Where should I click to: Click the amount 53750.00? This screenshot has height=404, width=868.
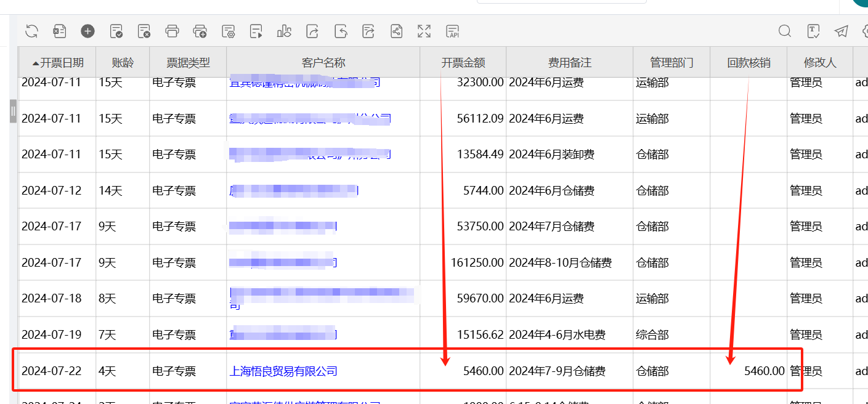(x=481, y=227)
